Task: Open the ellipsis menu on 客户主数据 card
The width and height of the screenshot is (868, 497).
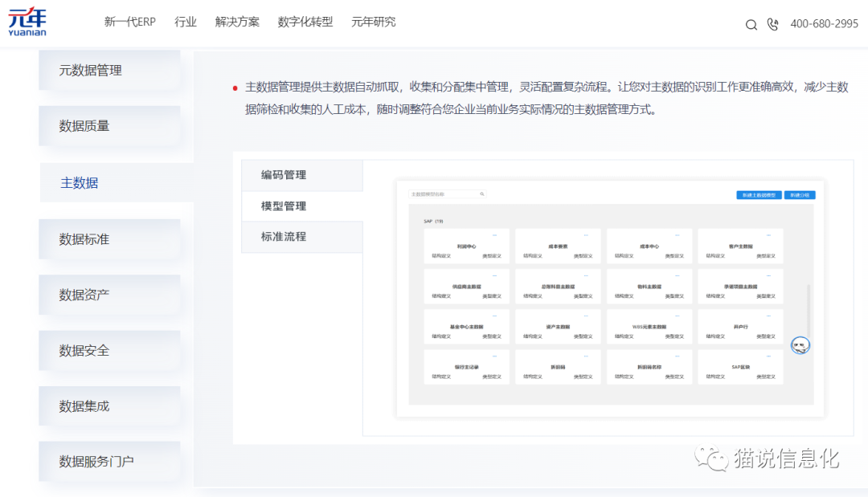Action: [x=768, y=235]
